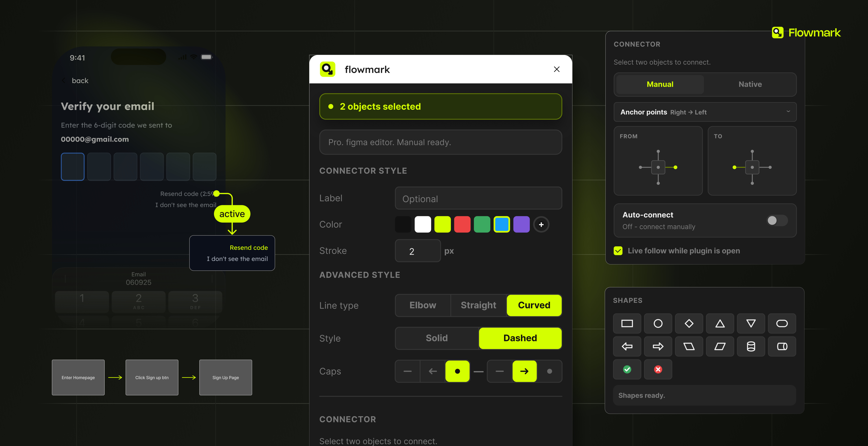The width and height of the screenshot is (868, 446).
Task: Select the active connector label
Action: (232, 214)
